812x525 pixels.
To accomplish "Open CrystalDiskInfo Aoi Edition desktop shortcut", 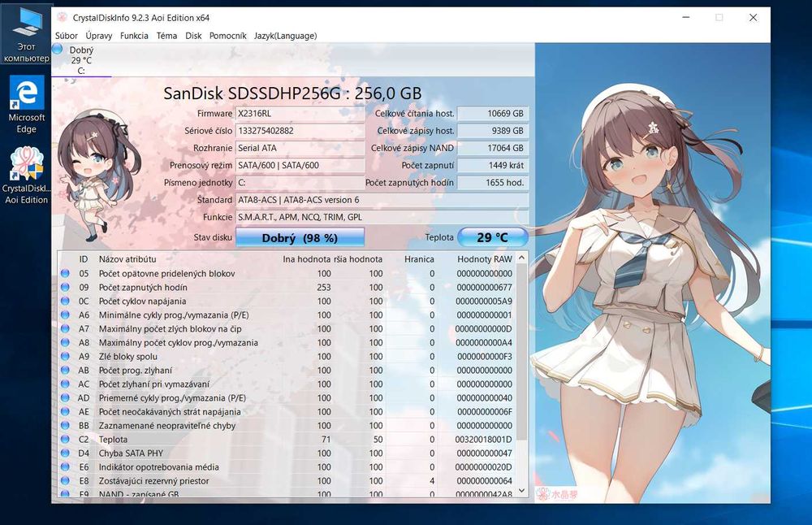I will coord(27,176).
